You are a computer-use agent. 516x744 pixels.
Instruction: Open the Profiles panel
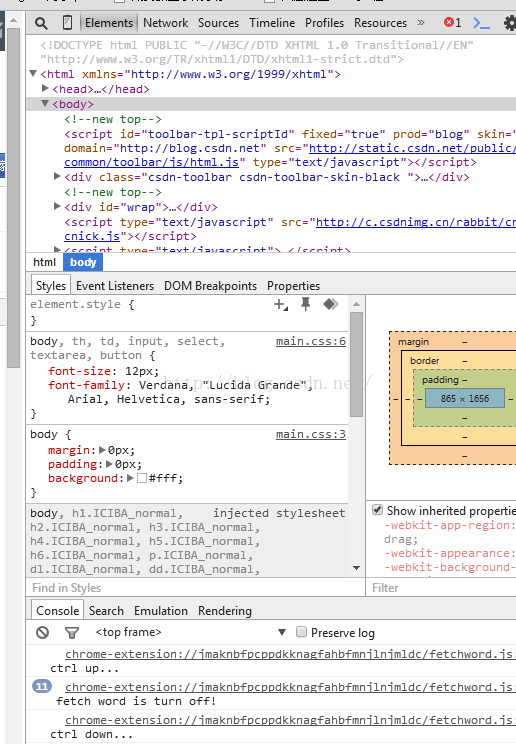tap(324, 23)
